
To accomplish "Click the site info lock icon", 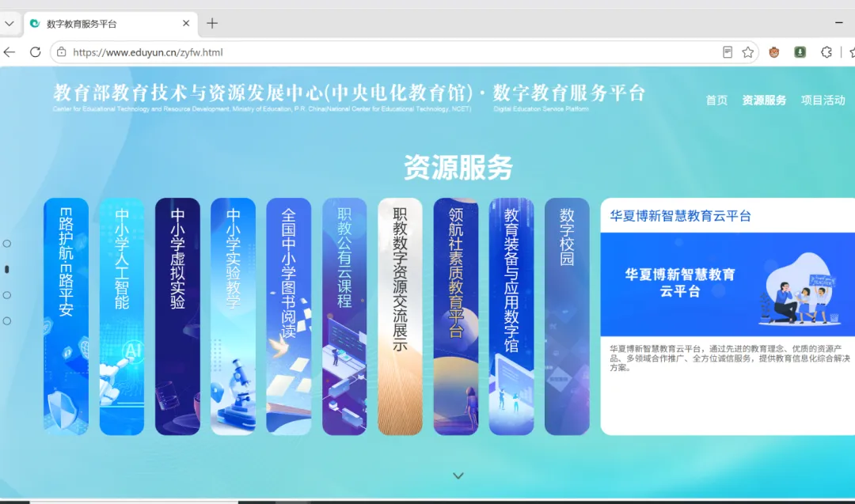I will pyautogui.click(x=62, y=52).
